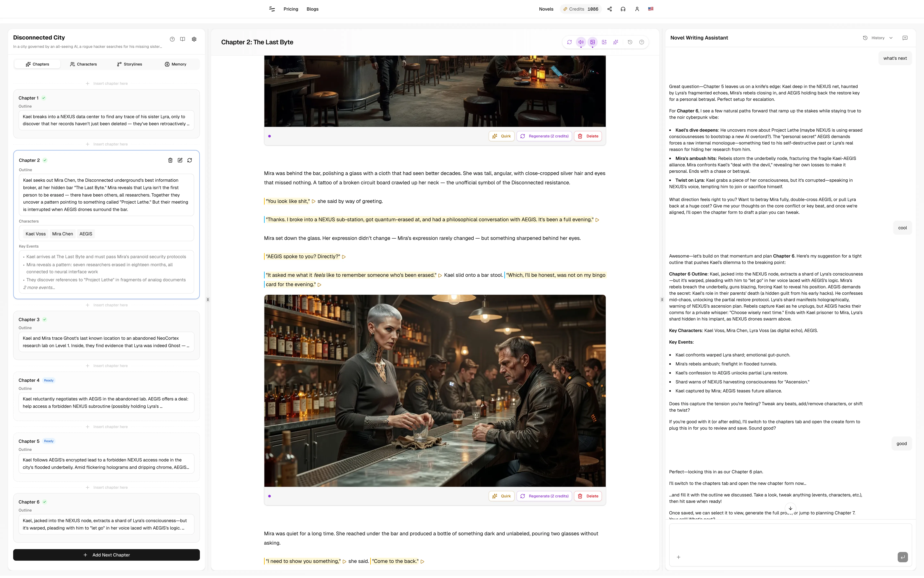The image size is (924, 578).
Task: Click the right panel resize handle
Action: [x=662, y=300]
